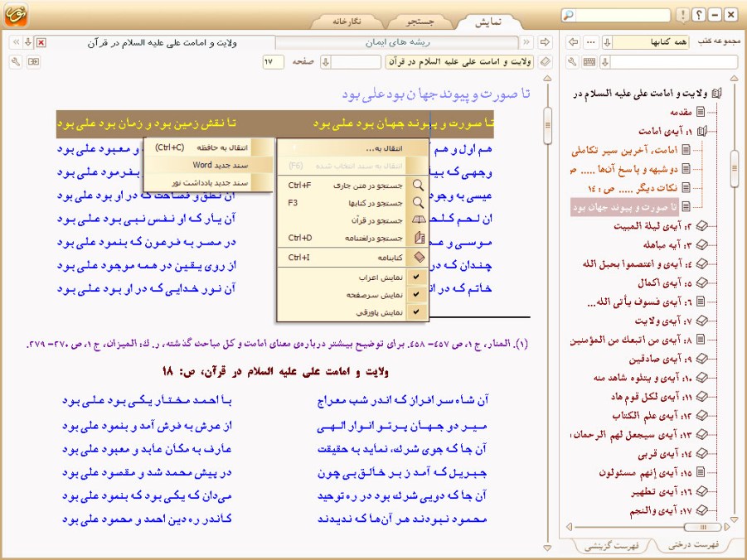Open the ریشه های ایمان book tab

click(397, 42)
